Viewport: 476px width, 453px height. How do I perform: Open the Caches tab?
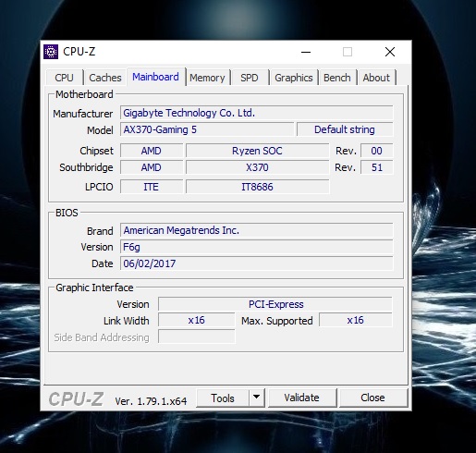[x=105, y=78]
